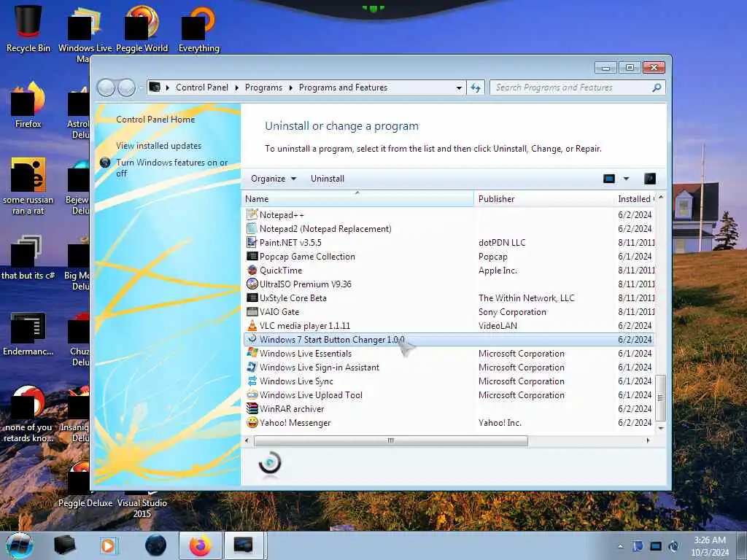
Task: Click the UltraISO Premium V9.36 icon
Action: click(x=252, y=284)
